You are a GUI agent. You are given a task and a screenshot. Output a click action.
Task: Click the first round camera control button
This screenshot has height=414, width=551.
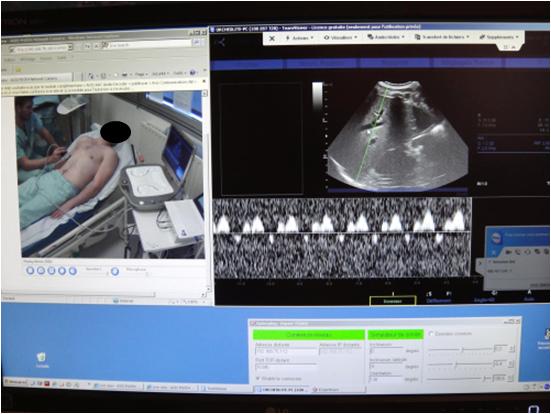click(x=30, y=270)
